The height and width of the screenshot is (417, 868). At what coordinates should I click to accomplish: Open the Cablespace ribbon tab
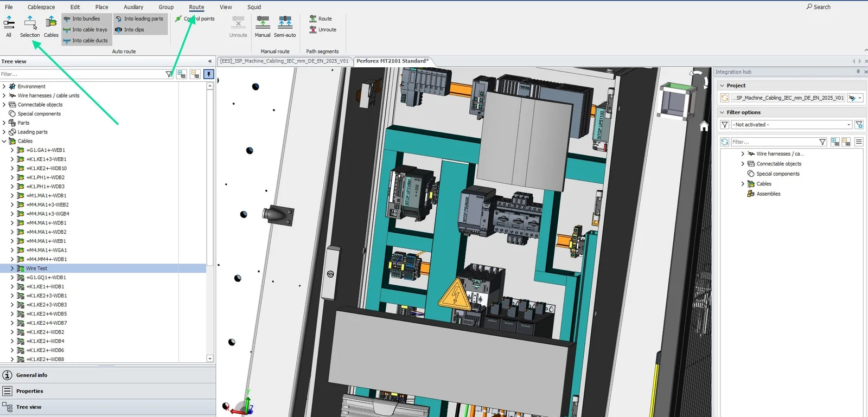coord(41,7)
